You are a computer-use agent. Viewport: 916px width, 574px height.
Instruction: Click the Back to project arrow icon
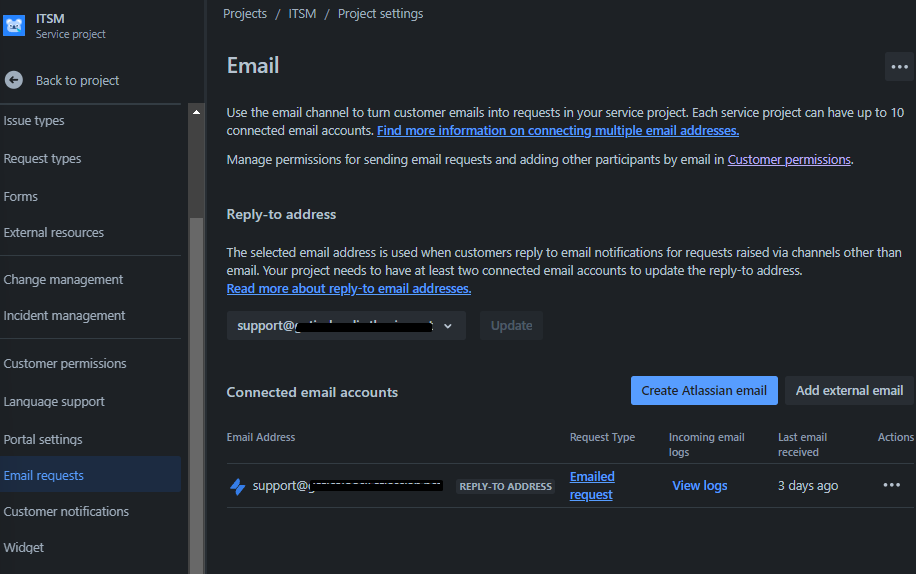click(x=13, y=80)
